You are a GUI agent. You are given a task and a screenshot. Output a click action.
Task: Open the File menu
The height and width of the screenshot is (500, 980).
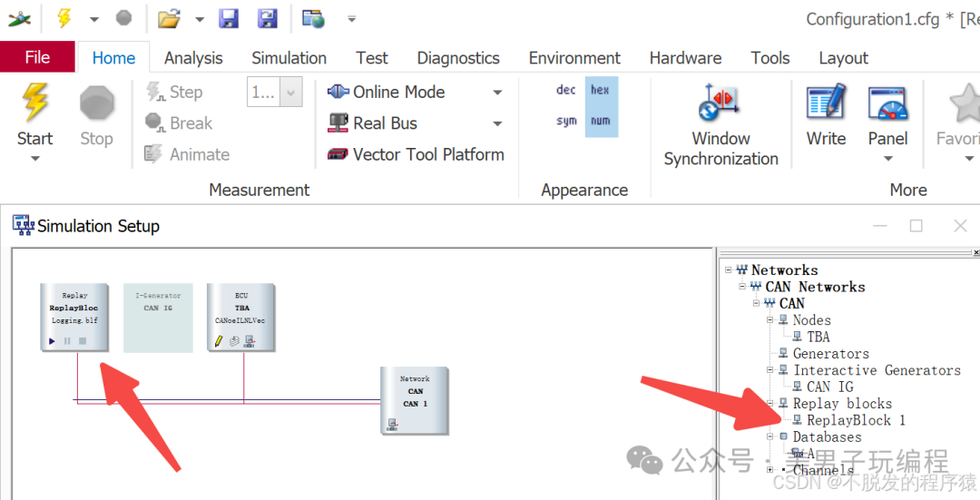(37, 57)
